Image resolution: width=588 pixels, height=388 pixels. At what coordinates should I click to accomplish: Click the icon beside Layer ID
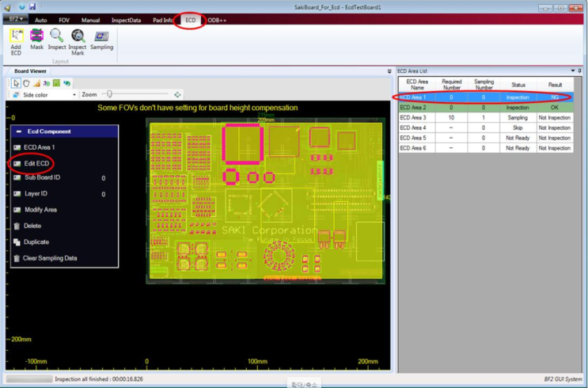coord(17,194)
